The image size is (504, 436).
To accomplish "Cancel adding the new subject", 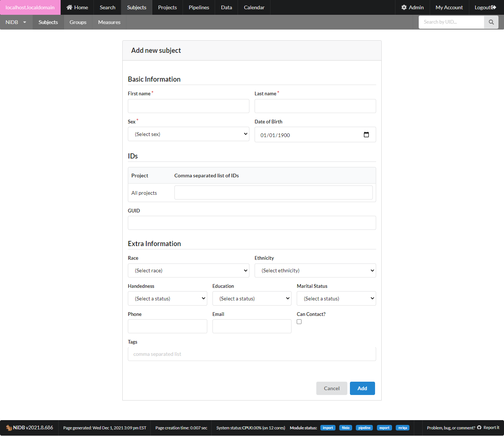I will 331,388.
